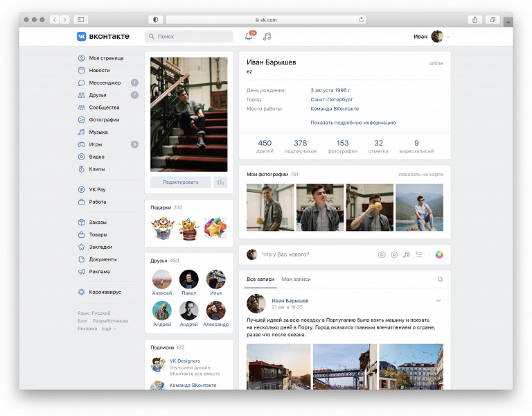Open Показать подробную информацию link
The image size is (532, 416).
pos(353,123)
